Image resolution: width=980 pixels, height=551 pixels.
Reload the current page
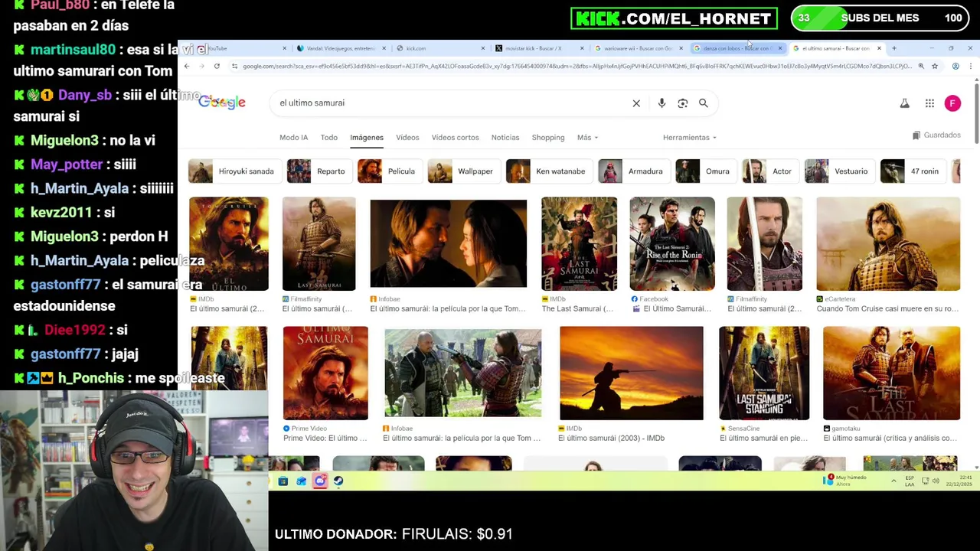pos(217,67)
